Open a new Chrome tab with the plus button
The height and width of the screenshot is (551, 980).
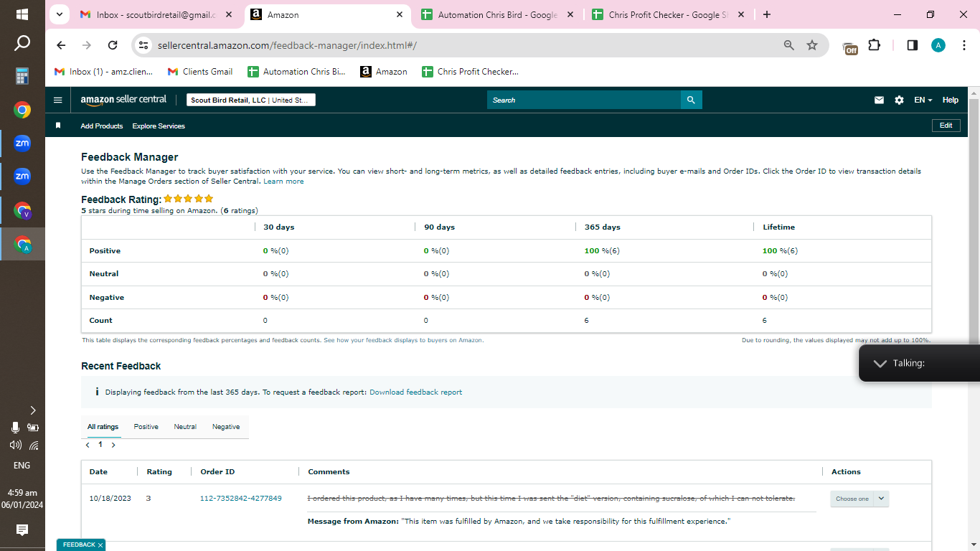(767, 14)
